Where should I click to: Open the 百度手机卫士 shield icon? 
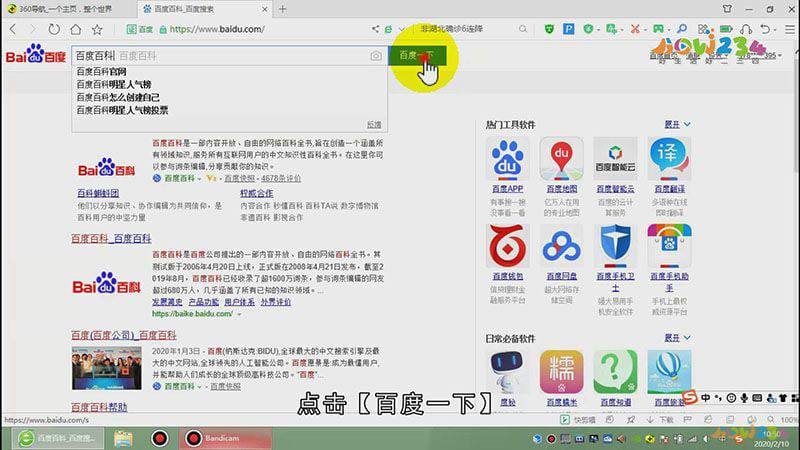pos(615,246)
